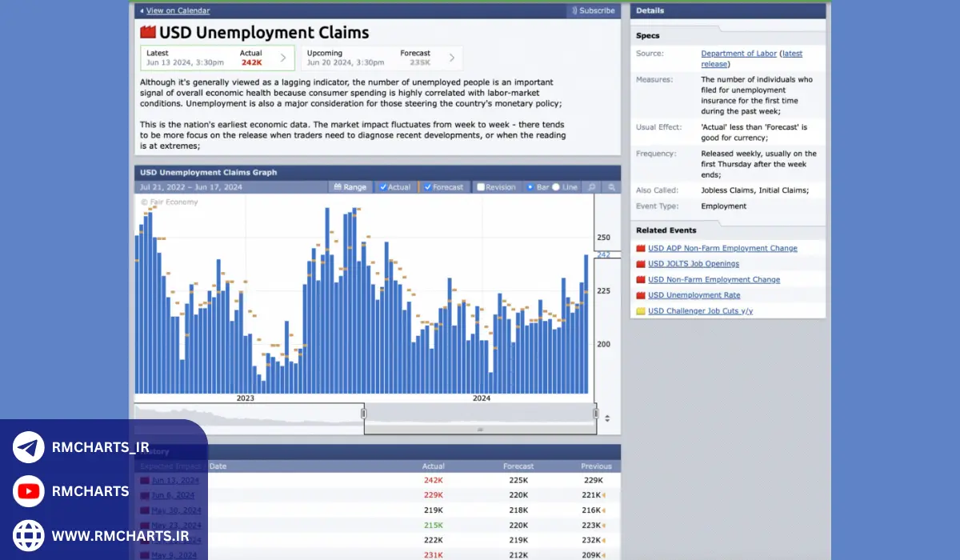Click red impact icon next to ADP Non-Farm
The height and width of the screenshot is (560, 960).
coord(640,249)
